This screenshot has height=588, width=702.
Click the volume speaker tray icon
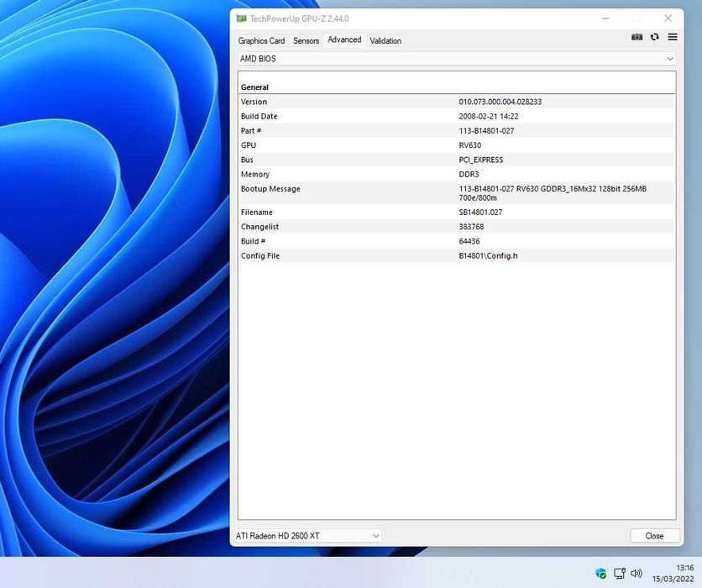(x=636, y=574)
